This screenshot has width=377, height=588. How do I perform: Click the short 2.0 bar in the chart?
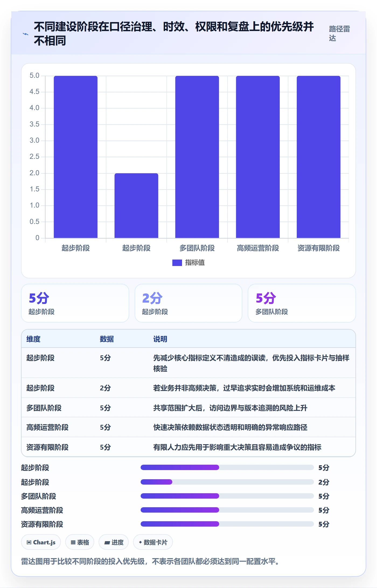click(136, 206)
